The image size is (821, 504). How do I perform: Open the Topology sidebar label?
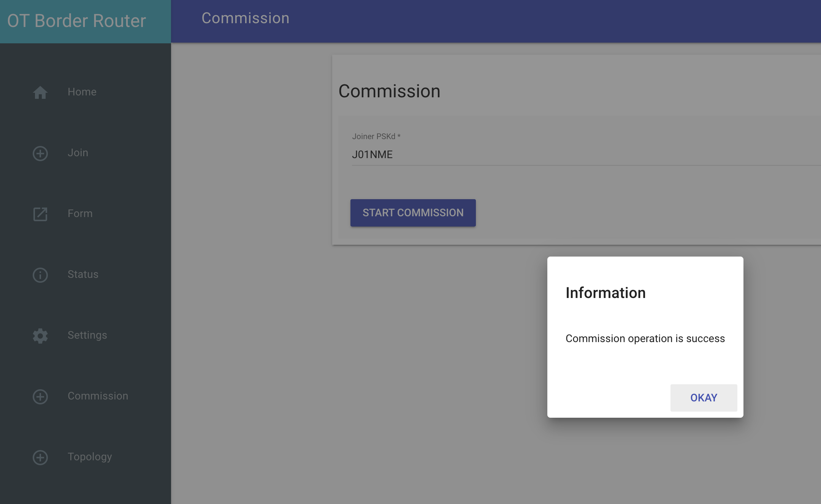tap(90, 457)
